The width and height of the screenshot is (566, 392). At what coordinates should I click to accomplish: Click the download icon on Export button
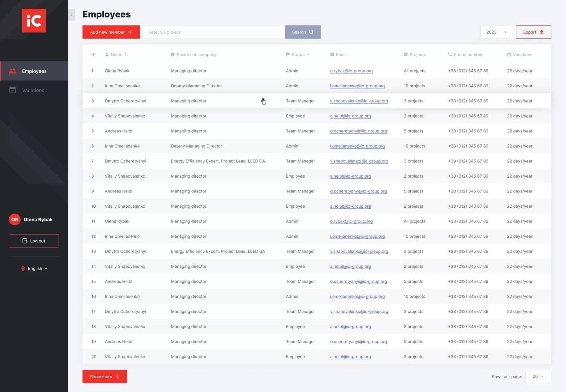(542, 32)
